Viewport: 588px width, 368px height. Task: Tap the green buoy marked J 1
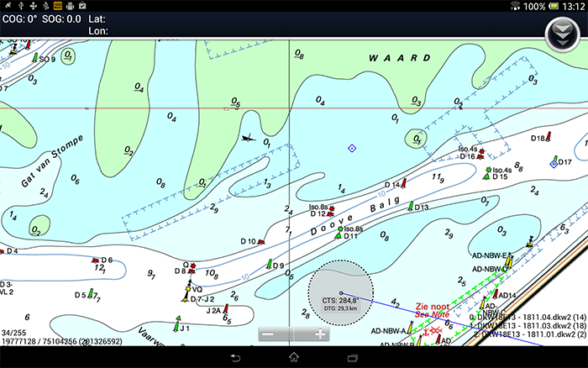click(x=177, y=323)
